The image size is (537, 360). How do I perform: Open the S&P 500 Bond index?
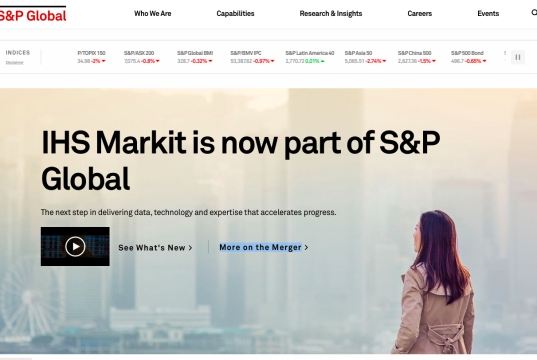pyautogui.click(x=469, y=57)
